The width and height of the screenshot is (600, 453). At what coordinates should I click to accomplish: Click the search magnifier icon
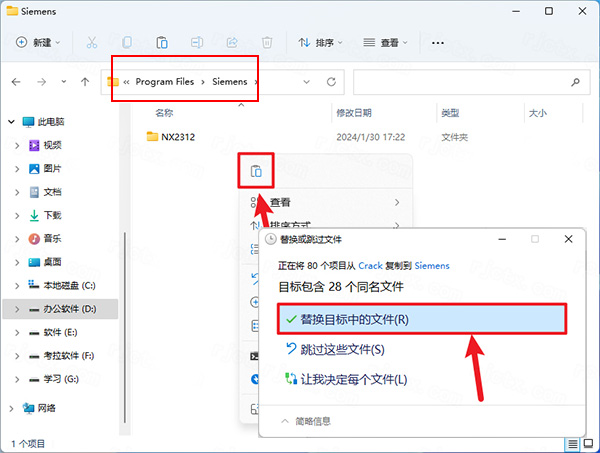click(575, 82)
